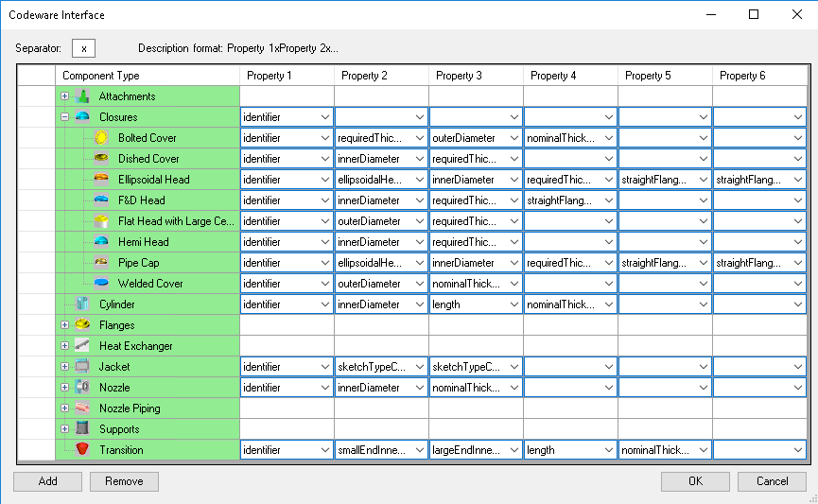Click the Supports icon

coord(82,429)
